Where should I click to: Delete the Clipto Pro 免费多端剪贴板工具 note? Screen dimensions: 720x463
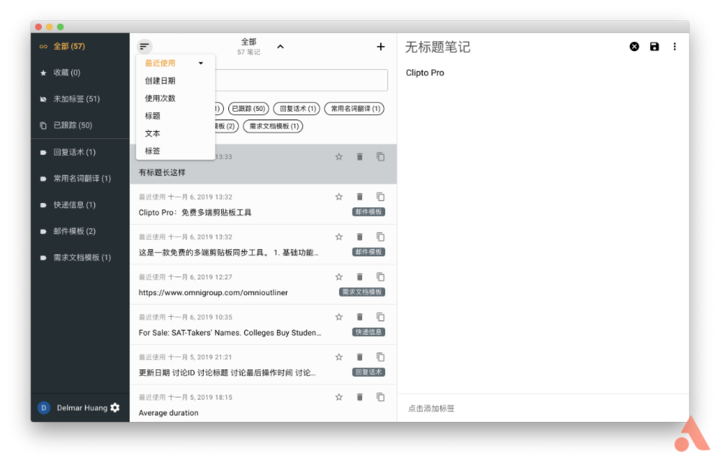[x=360, y=197]
